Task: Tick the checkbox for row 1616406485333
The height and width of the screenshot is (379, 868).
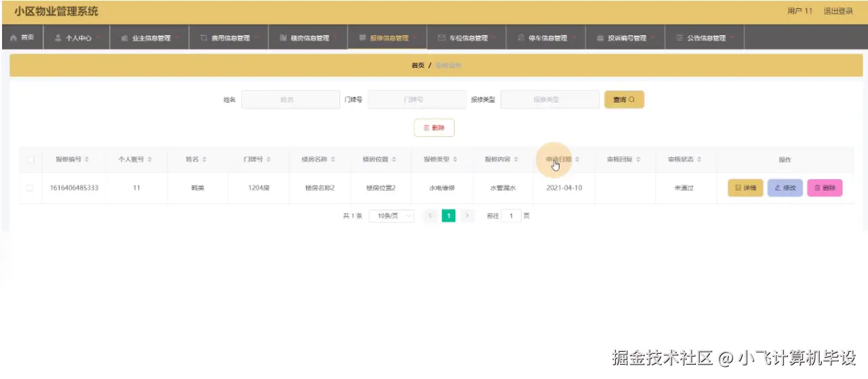Action: 30,188
